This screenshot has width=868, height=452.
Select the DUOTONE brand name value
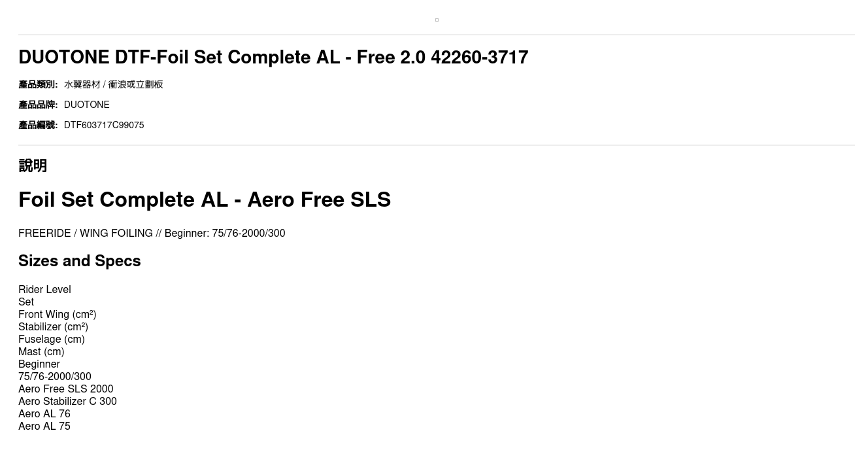(87, 105)
